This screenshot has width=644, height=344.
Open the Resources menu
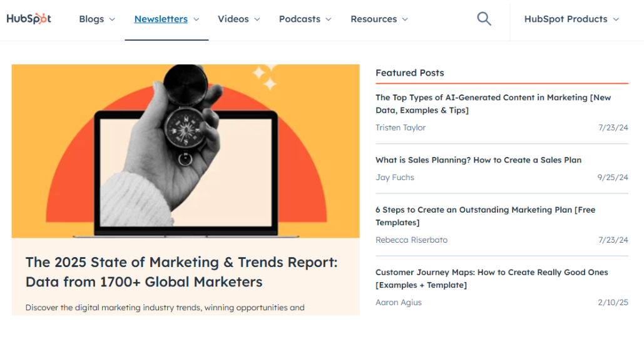pyautogui.click(x=374, y=19)
